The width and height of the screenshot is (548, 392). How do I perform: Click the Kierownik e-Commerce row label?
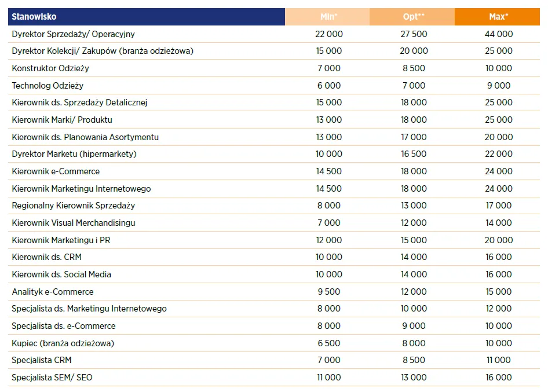pyautogui.click(x=56, y=171)
